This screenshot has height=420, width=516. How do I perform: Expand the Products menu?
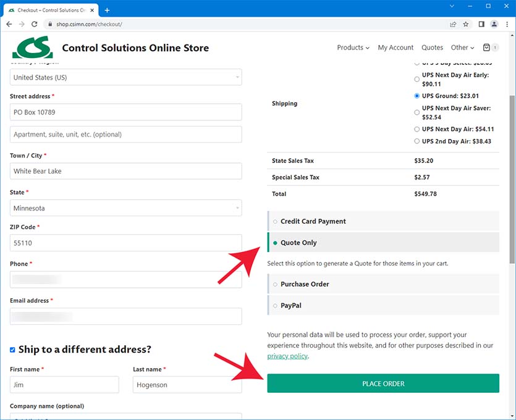(x=353, y=48)
